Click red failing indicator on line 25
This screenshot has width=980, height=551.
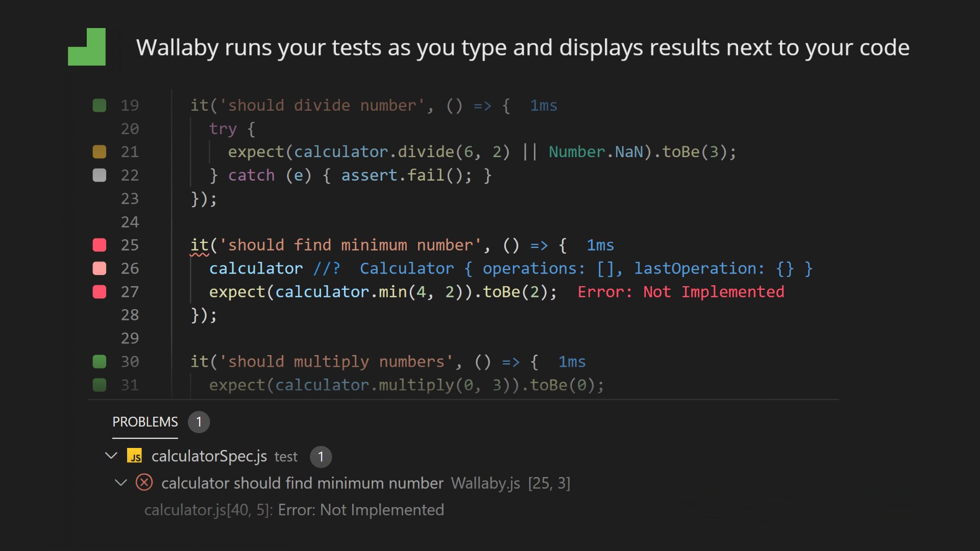click(x=100, y=245)
